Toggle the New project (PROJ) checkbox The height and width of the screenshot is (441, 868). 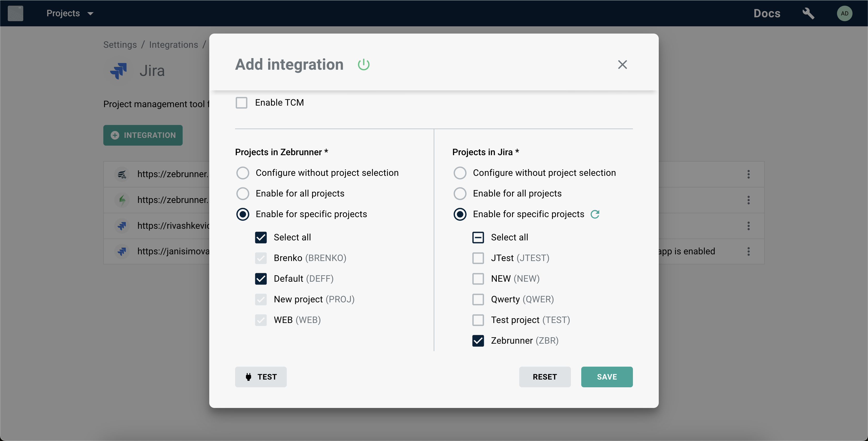point(261,299)
